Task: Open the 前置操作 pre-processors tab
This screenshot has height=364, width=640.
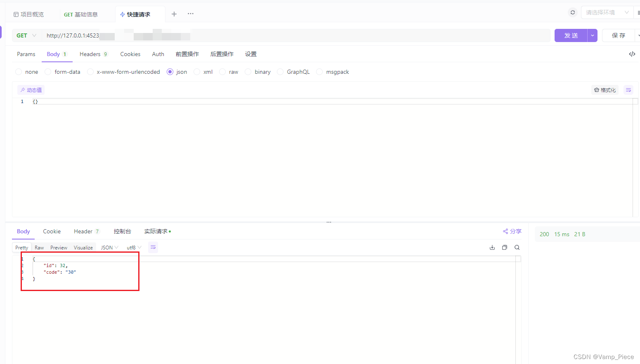Action: 187,54
